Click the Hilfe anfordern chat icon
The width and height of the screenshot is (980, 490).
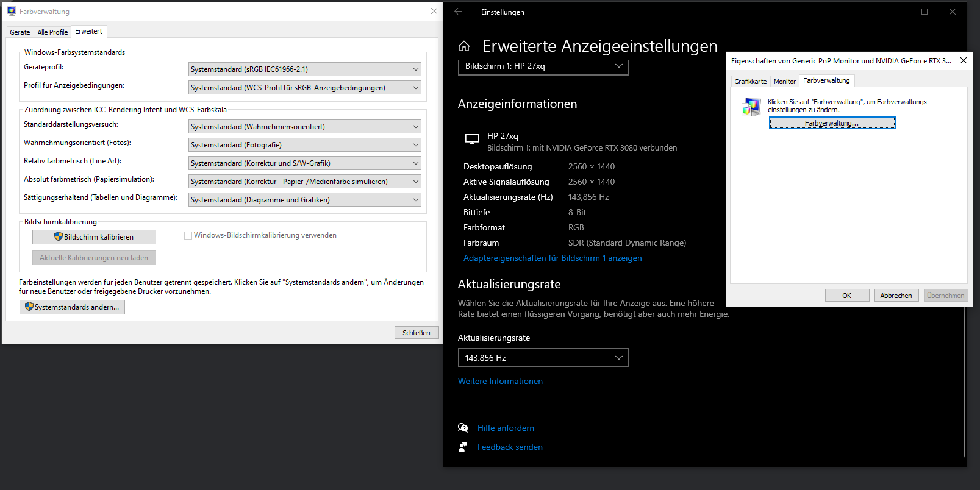(463, 428)
